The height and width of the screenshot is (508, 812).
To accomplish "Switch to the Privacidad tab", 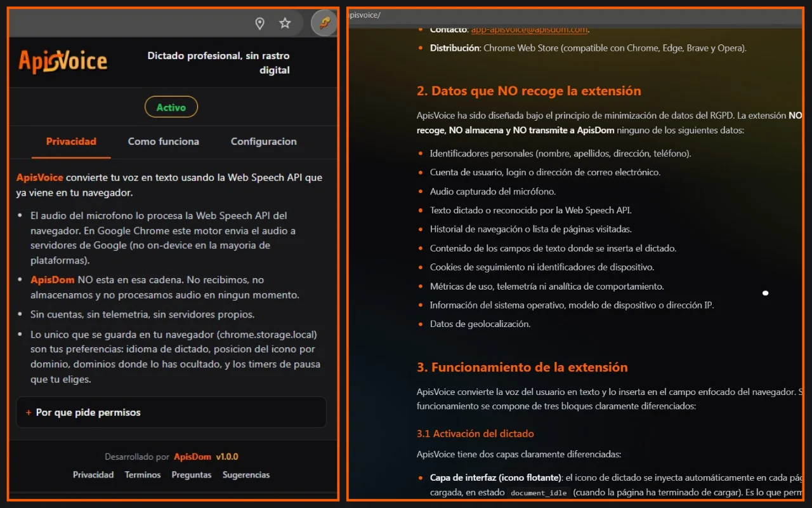I will click(x=71, y=142).
